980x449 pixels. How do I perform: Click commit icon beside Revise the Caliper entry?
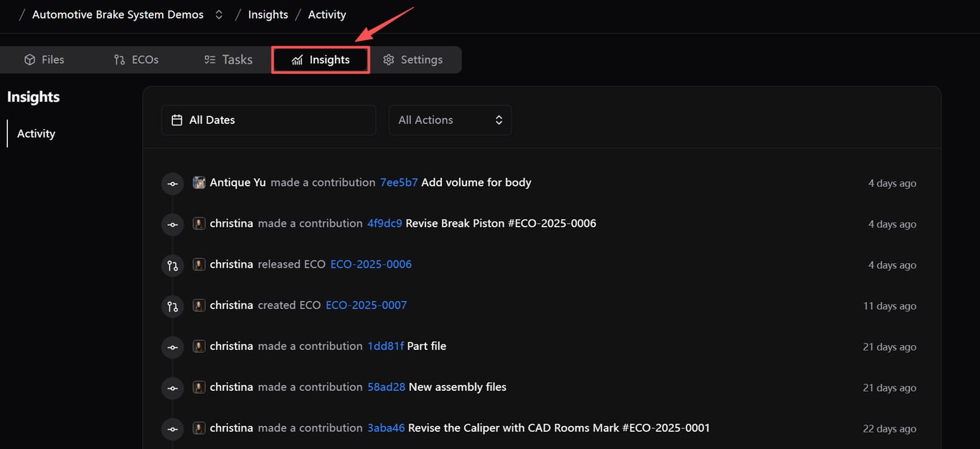(x=172, y=429)
